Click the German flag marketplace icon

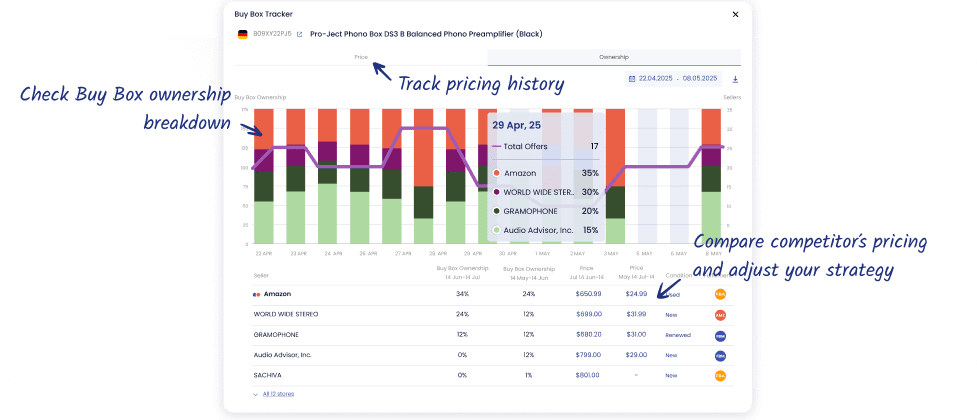(242, 34)
